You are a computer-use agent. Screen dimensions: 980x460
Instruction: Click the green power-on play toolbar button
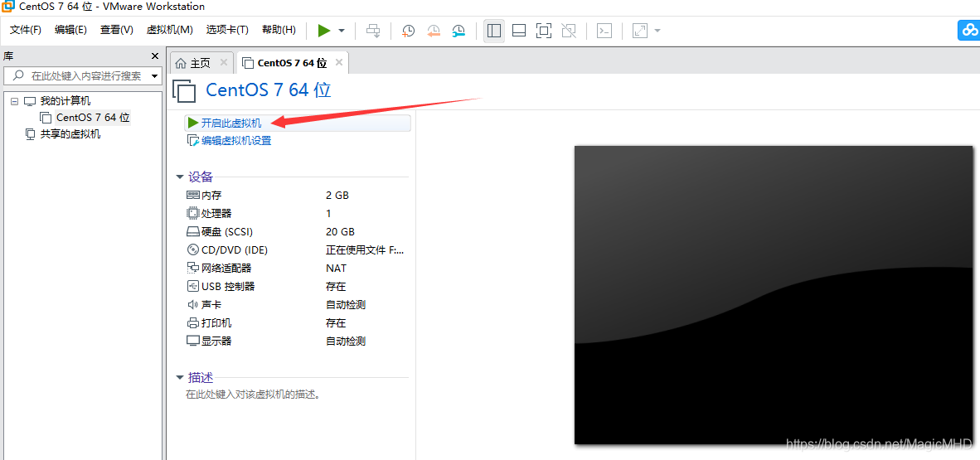(x=323, y=31)
